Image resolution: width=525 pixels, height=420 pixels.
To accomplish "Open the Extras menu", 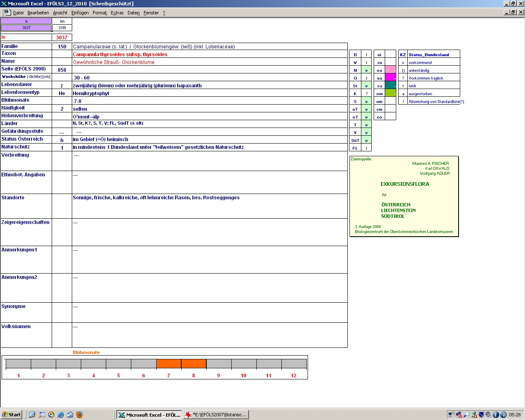I will click(x=117, y=13).
